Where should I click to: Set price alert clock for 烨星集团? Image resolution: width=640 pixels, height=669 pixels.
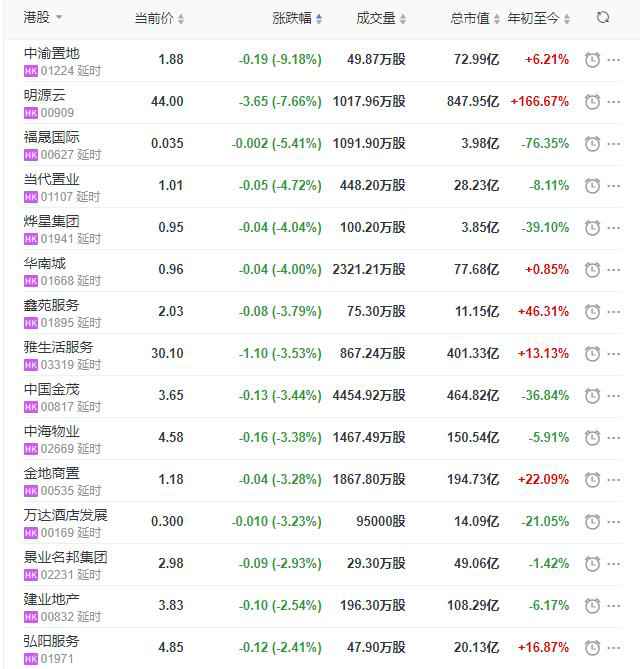[592, 228]
